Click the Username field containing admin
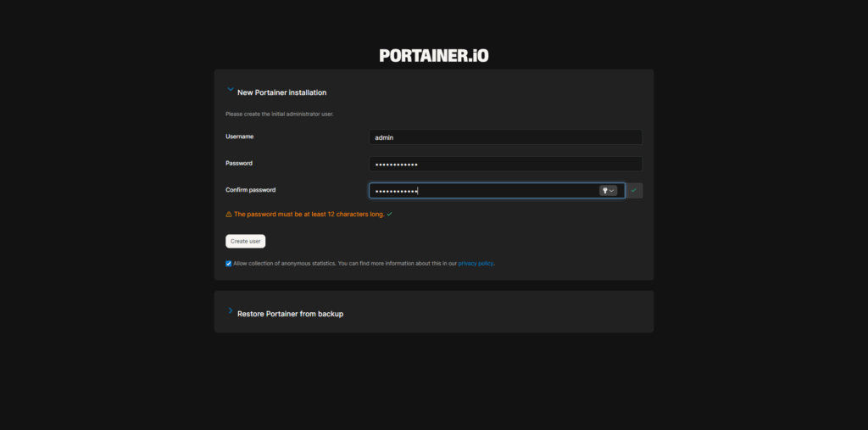This screenshot has height=430, width=868. coord(505,137)
